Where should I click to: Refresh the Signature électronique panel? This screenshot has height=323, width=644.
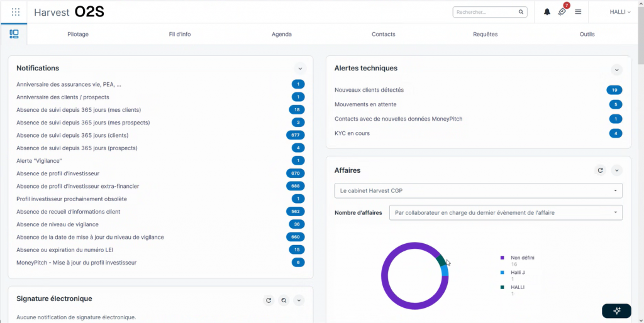point(269,300)
